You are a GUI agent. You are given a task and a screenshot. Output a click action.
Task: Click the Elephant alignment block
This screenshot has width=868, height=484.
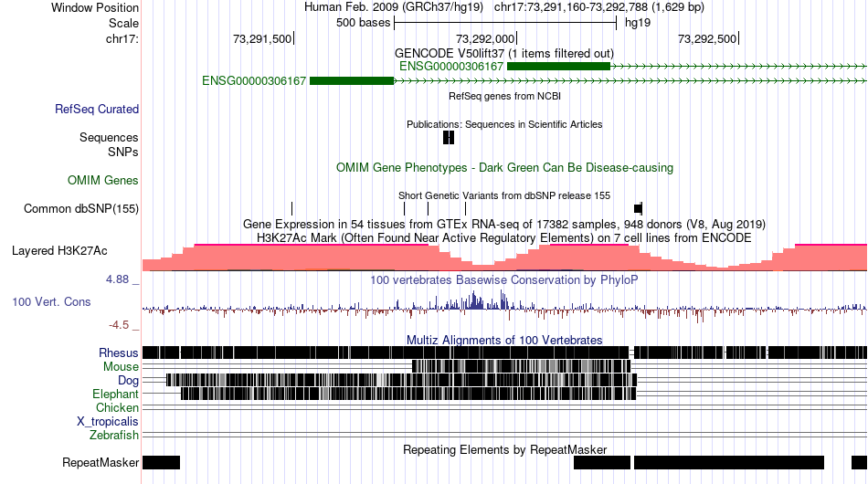click(408, 394)
